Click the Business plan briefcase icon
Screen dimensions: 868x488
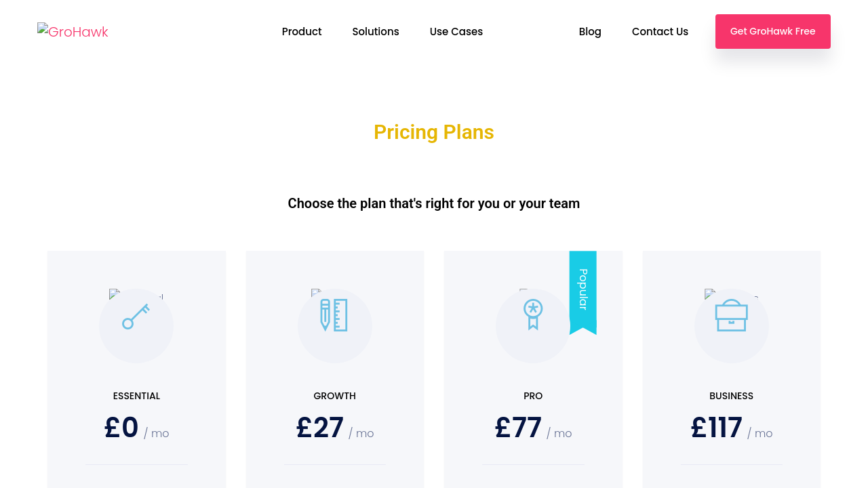click(x=731, y=316)
